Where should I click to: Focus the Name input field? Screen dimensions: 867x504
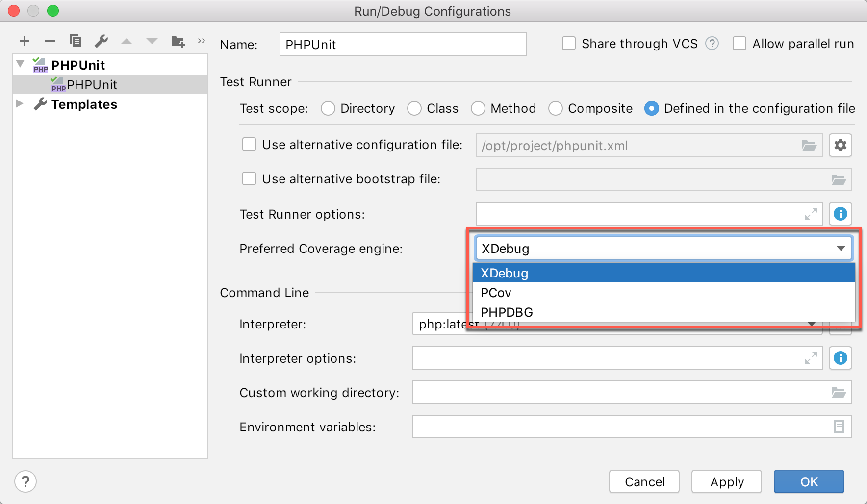point(403,44)
